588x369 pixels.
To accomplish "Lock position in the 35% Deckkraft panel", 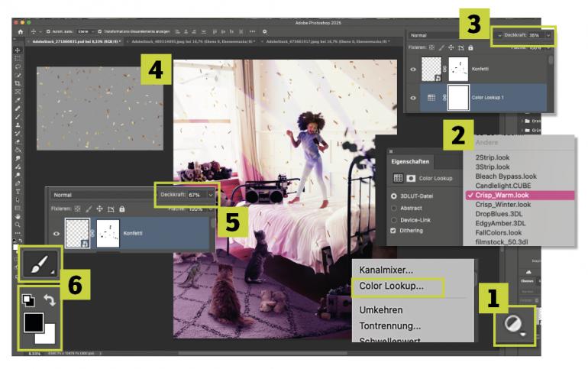I will (x=451, y=47).
